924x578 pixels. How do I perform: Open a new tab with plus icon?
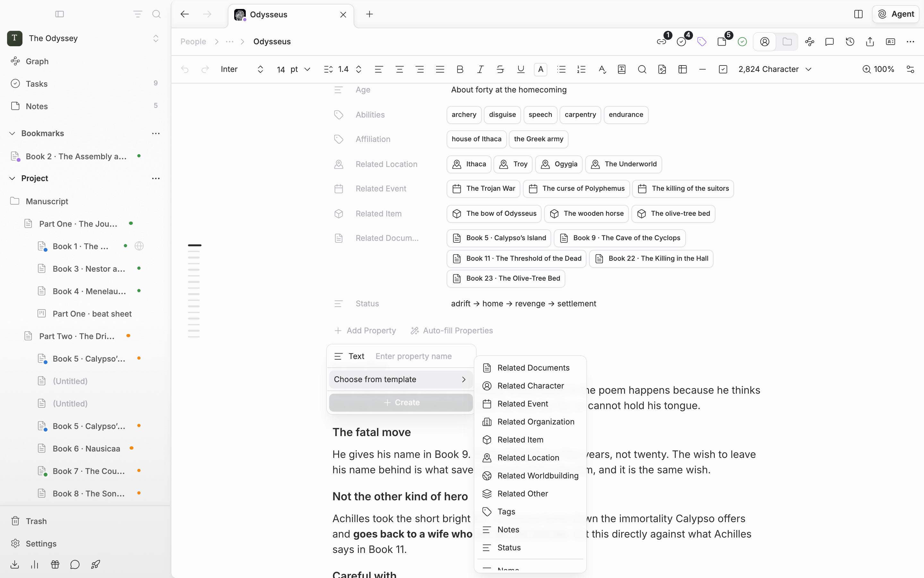[369, 14]
